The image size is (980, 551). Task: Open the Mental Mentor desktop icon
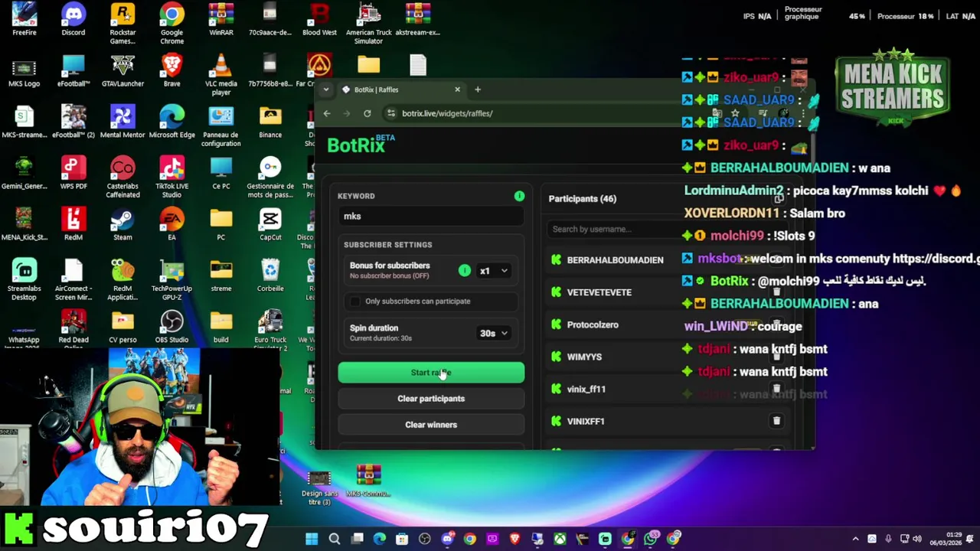tap(122, 122)
